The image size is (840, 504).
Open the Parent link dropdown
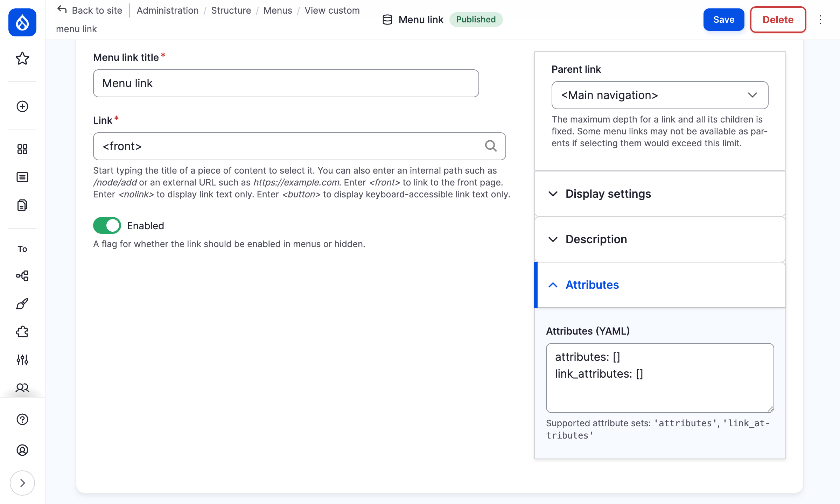659,95
